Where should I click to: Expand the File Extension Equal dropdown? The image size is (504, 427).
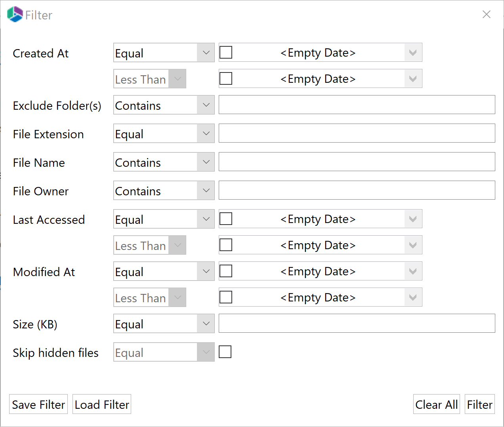pyautogui.click(x=206, y=133)
